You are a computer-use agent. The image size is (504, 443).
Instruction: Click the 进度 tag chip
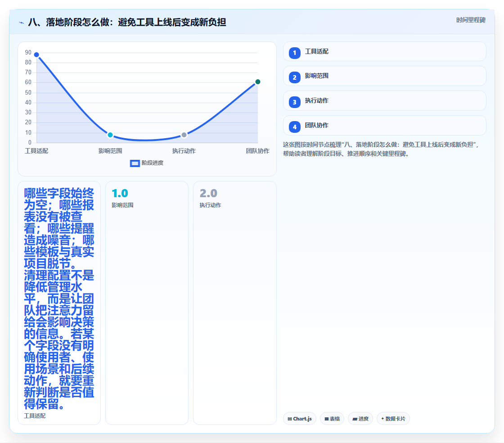coord(360,419)
